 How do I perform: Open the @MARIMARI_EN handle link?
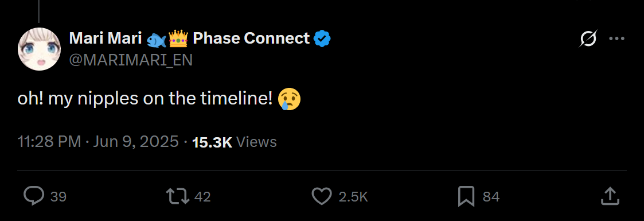(131, 60)
